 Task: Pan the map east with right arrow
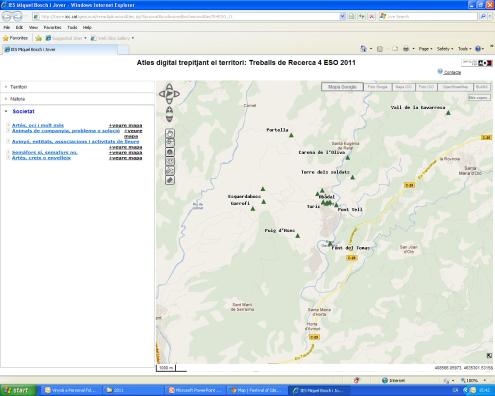177,94
